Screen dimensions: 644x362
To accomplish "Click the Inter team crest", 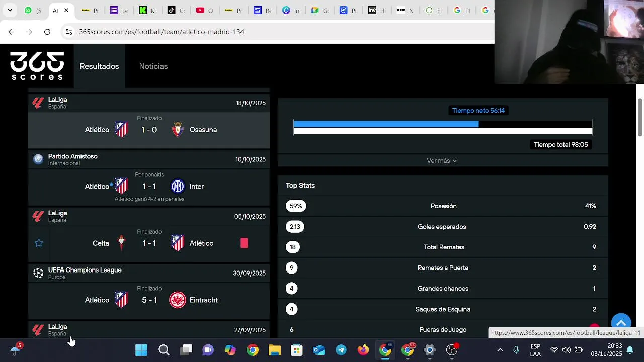I will tap(178, 187).
